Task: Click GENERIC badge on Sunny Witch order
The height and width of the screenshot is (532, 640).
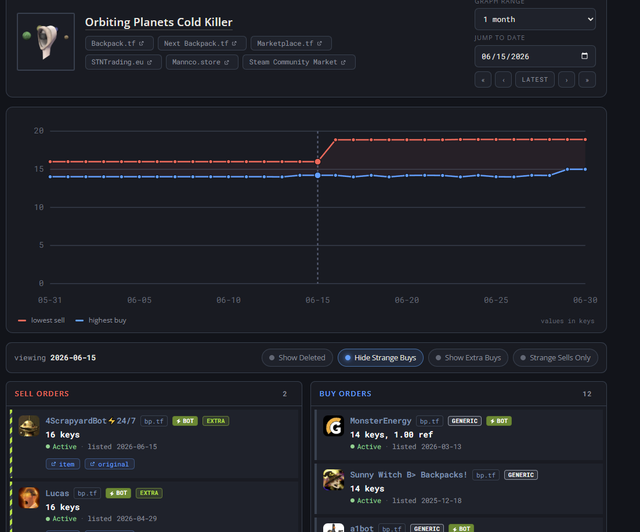Action: (521, 475)
